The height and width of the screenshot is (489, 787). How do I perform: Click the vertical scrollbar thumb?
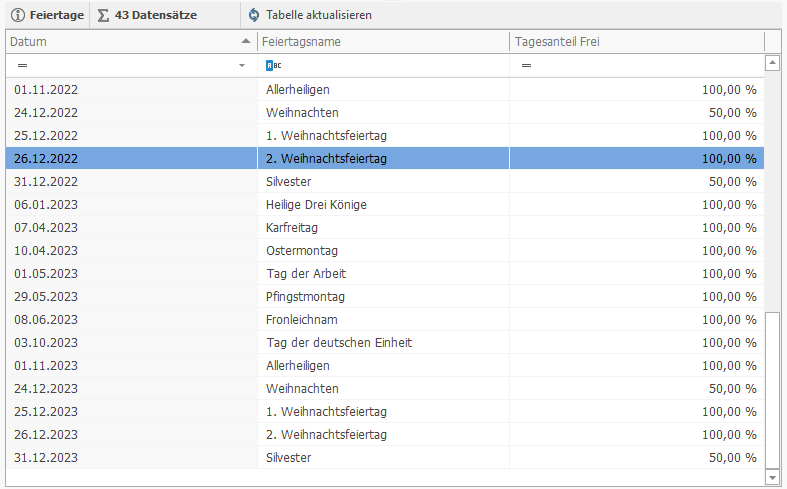click(772, 390)
